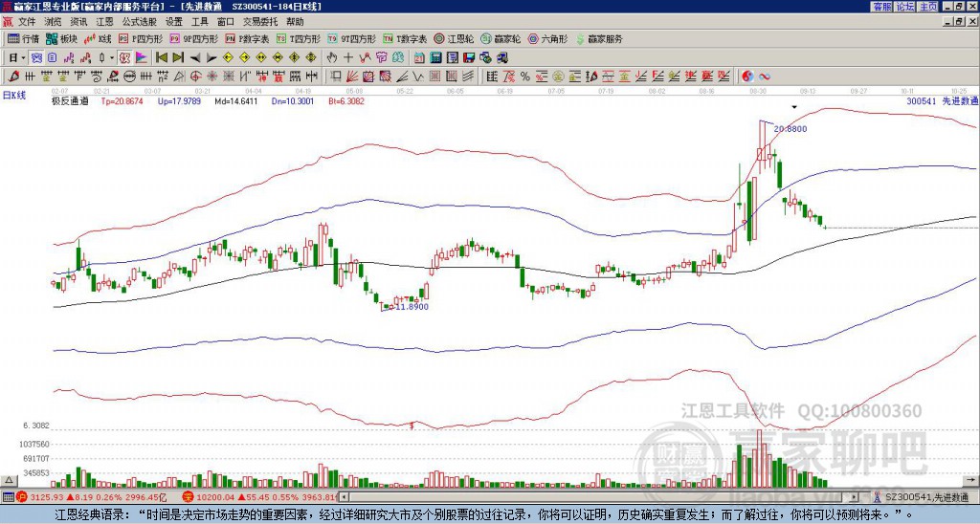
Task: Click the 主页 button in title bar
Action: tap(928, 7)
